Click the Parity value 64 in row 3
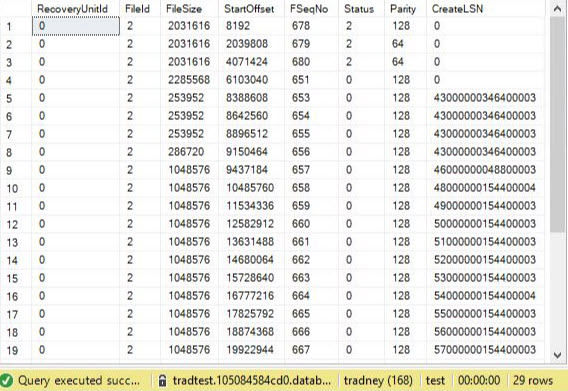Image resolution: width=568 pixels, height=391 pixels. [x=398, y=62]
